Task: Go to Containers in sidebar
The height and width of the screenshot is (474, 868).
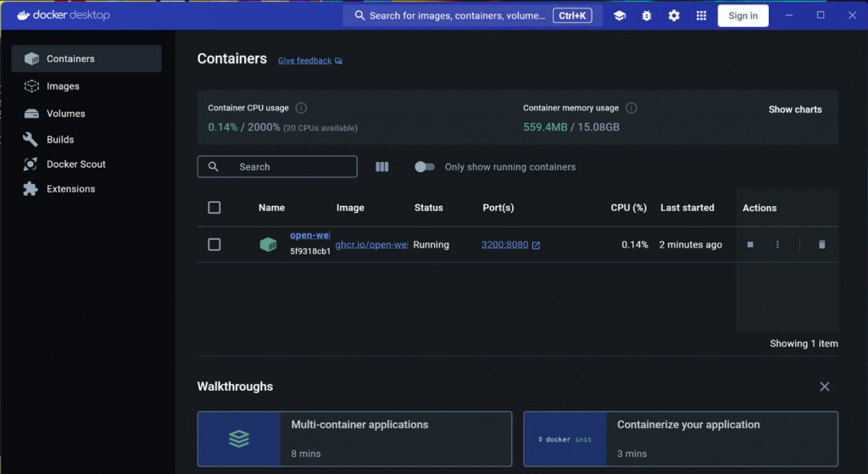Action: [x=86, y=59]
